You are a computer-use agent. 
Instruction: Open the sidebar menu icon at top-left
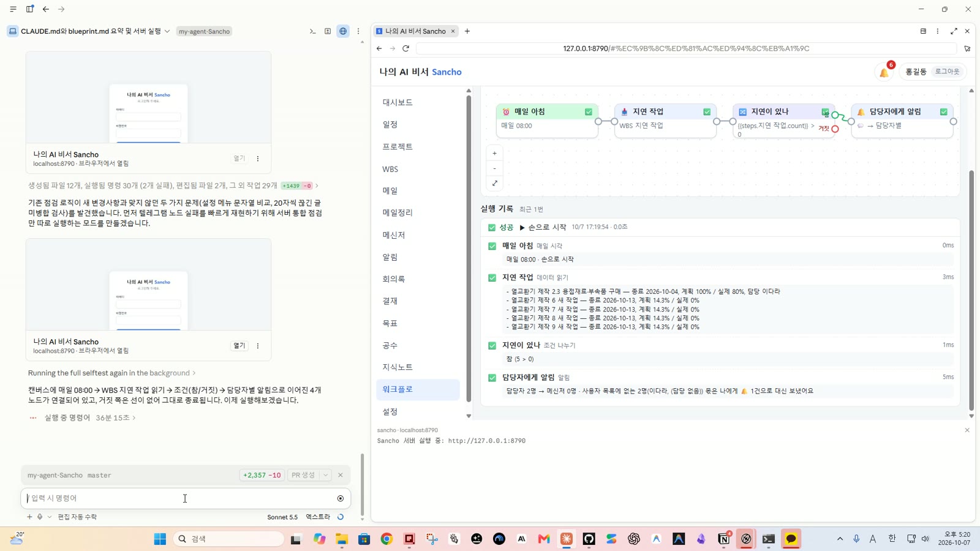pos(13,9)
